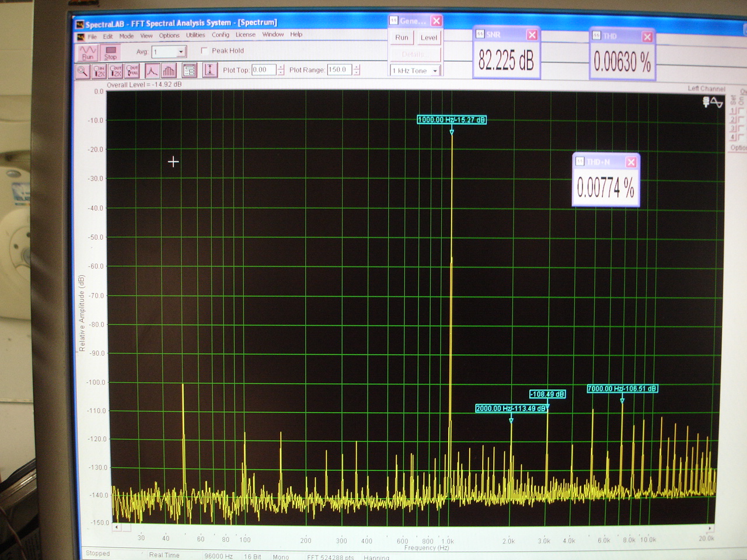Click the 0.00630 % THD value
The width and height of the screenshot is (747, 560).
click(x=622, y=62)
